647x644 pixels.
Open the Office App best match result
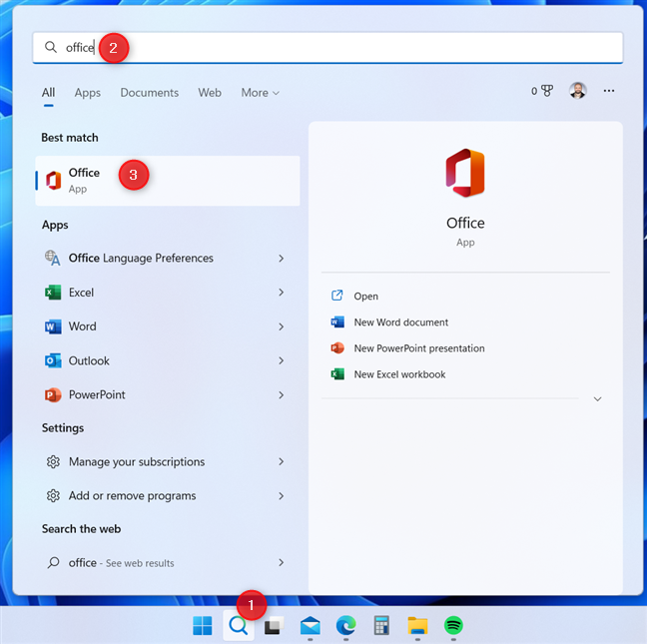point(168,181)
